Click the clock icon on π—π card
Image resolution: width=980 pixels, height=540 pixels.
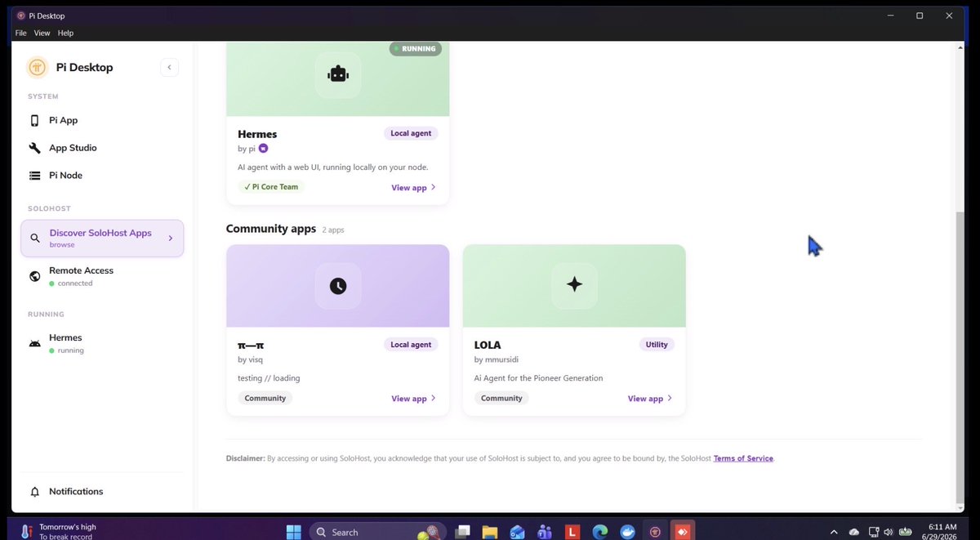337,286
